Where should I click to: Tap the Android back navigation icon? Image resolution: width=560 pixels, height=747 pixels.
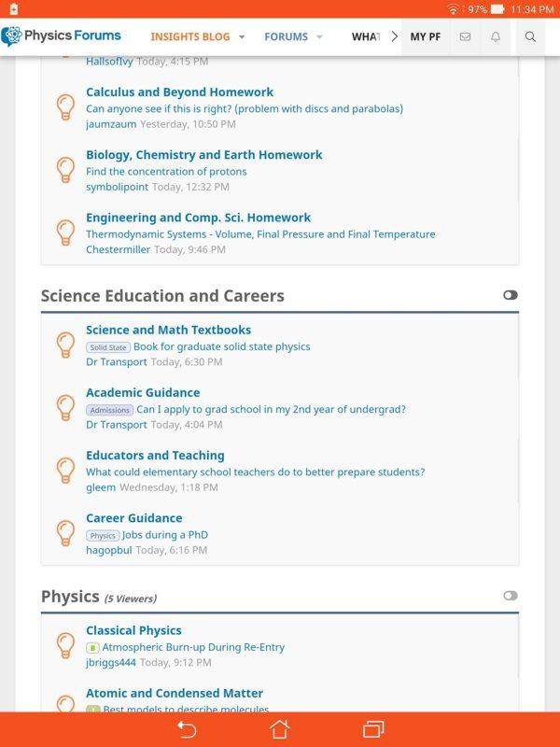[186, 729]
